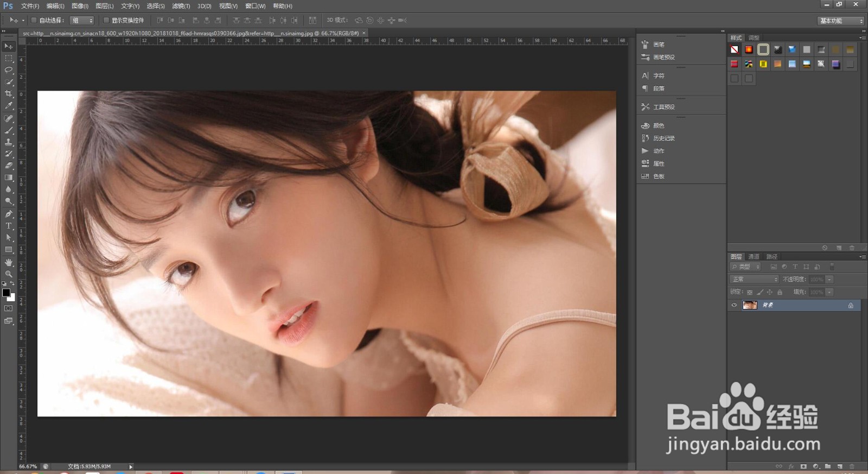868x474 pixels.
Task: Change screen mode icon in toolbox
Action: 9,321
